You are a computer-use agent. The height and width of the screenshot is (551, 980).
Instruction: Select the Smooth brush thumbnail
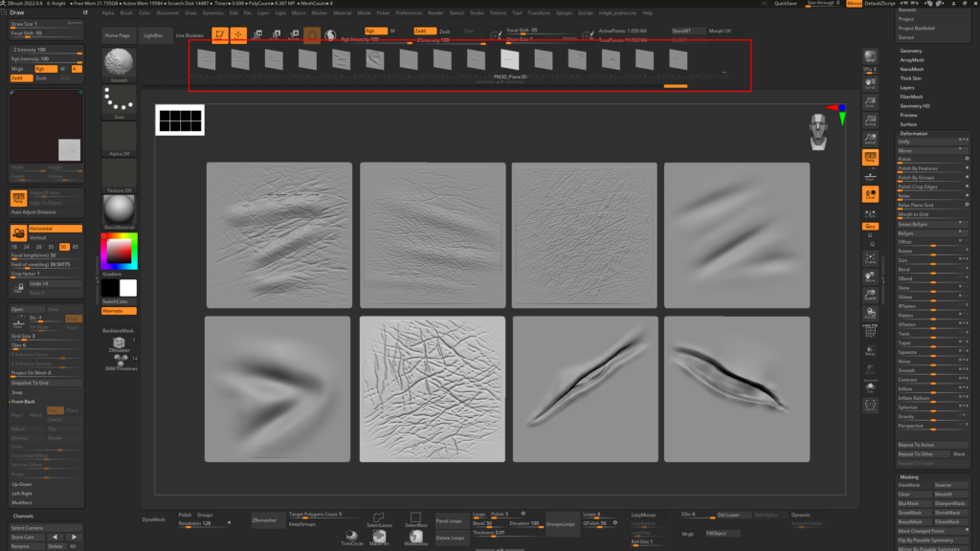point(119,64)
